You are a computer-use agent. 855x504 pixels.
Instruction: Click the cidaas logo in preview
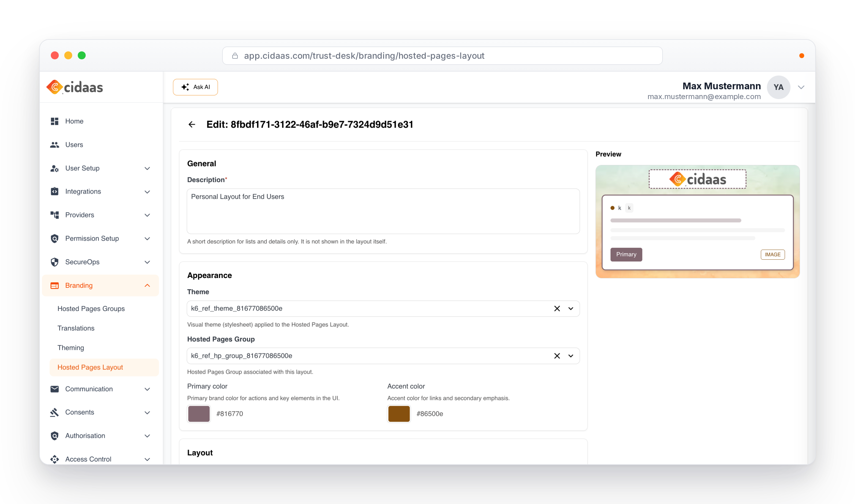pyautogui.click(x=697, y=179)
